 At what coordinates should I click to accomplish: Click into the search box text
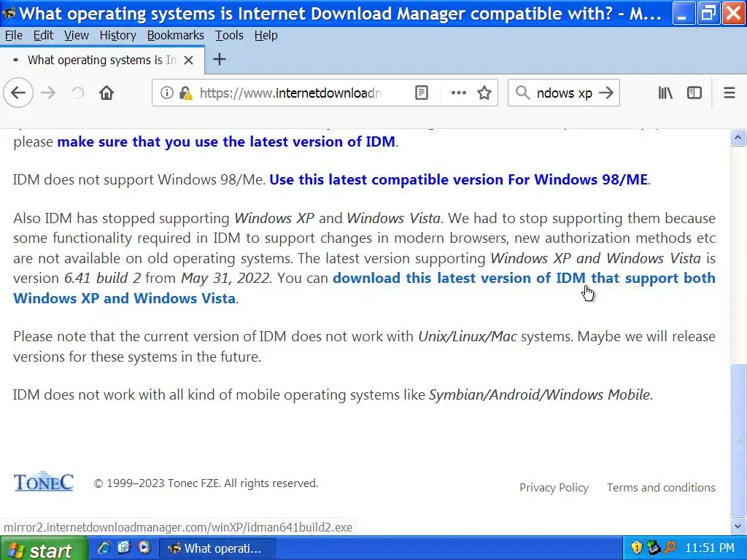(x=564, y=93)
